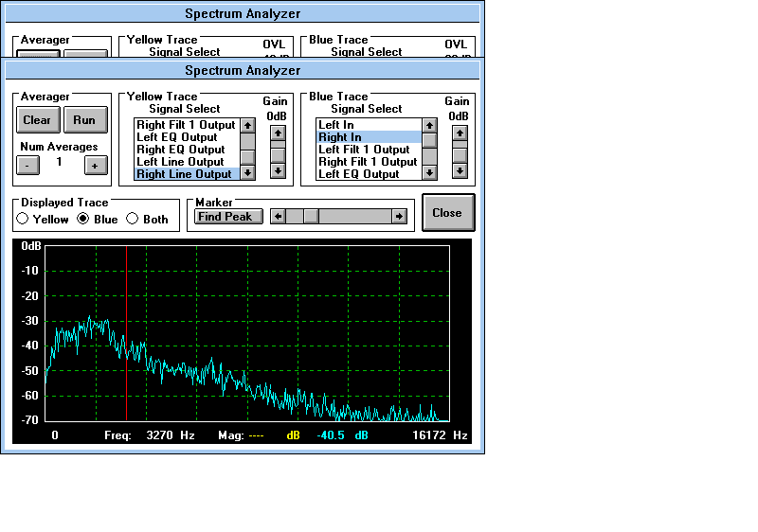Move marker left with scrollbar arrow

pos(278,217)
